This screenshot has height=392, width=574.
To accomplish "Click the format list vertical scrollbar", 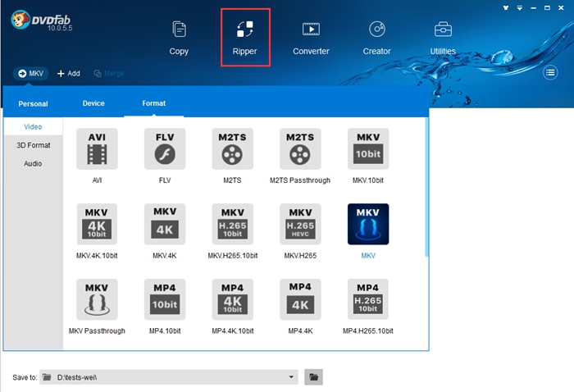I will point(426,189).
